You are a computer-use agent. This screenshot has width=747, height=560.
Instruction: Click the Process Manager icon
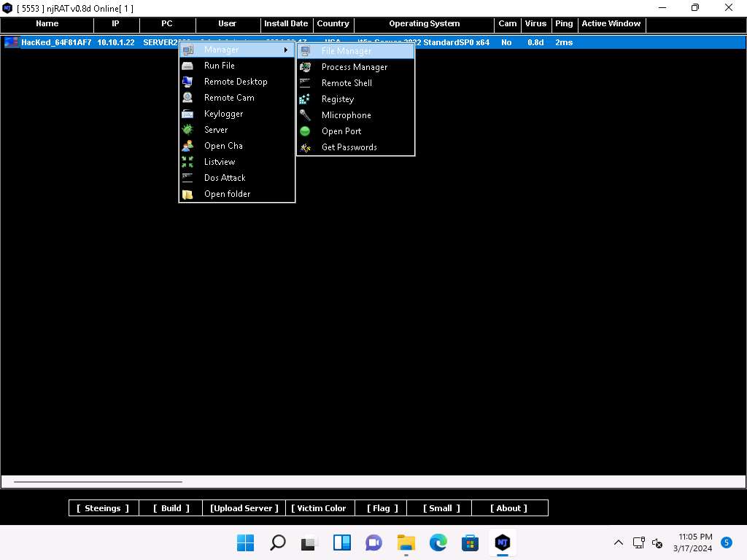pos(306,67)
